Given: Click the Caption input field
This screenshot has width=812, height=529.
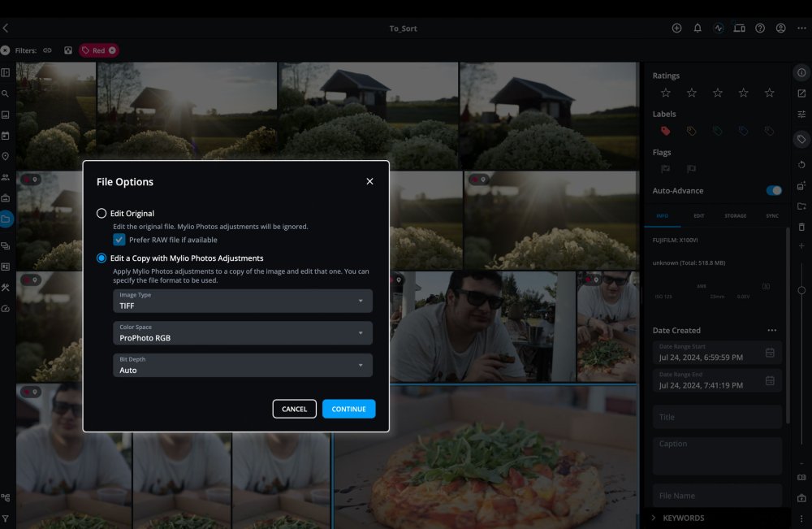Looking at the screenshot, I should tap(717, 456).
